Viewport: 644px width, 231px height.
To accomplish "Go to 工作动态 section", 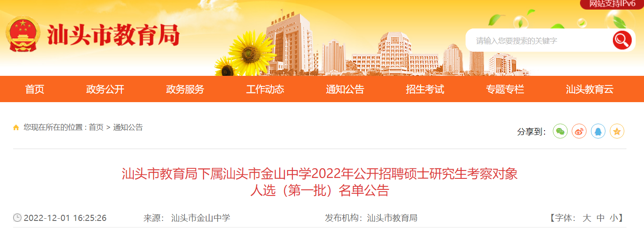I will (x=265, y=89).
